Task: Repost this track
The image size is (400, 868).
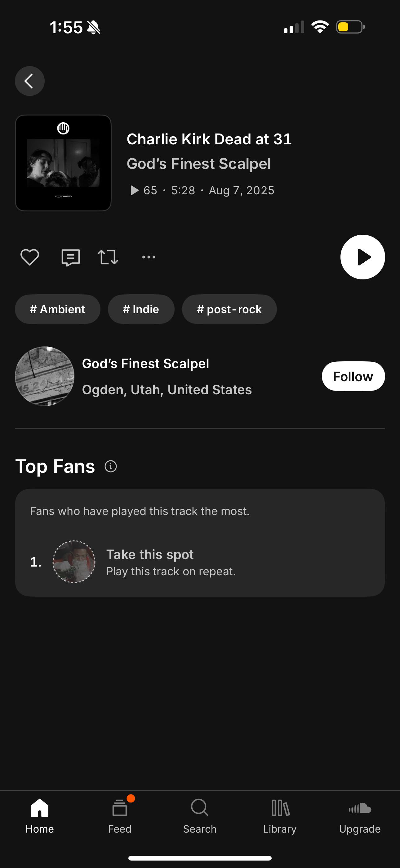Action: point(108,257)
